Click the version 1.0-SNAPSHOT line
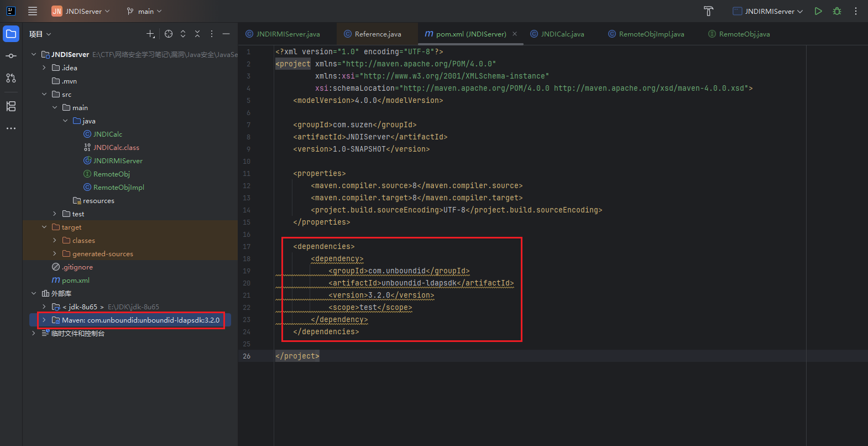The width and height of the screenshot is (868, 446). (362, 149)
